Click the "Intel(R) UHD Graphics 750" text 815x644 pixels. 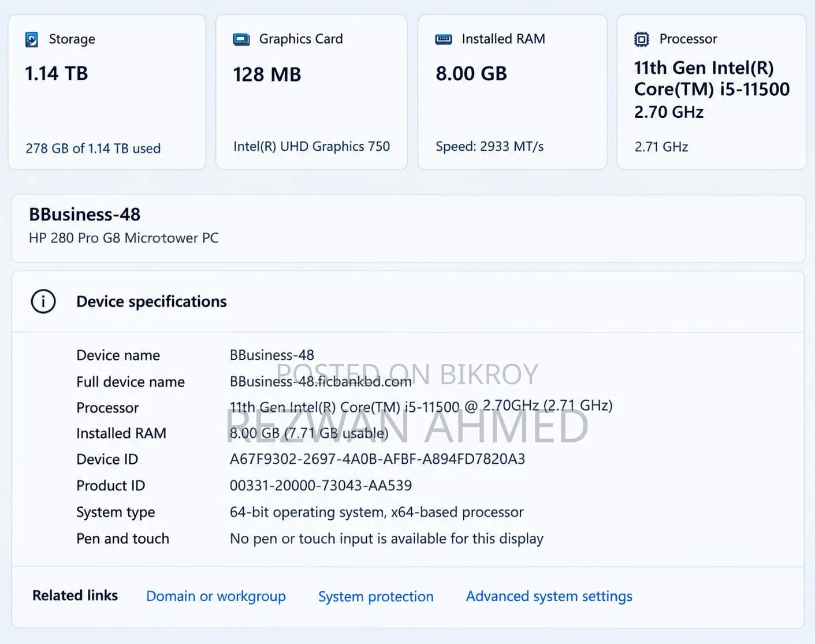point(312,147)
